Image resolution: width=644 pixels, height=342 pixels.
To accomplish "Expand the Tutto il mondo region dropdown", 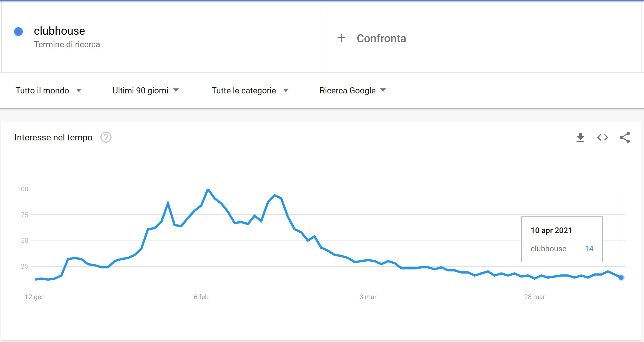I will click(x=49, y=90).
